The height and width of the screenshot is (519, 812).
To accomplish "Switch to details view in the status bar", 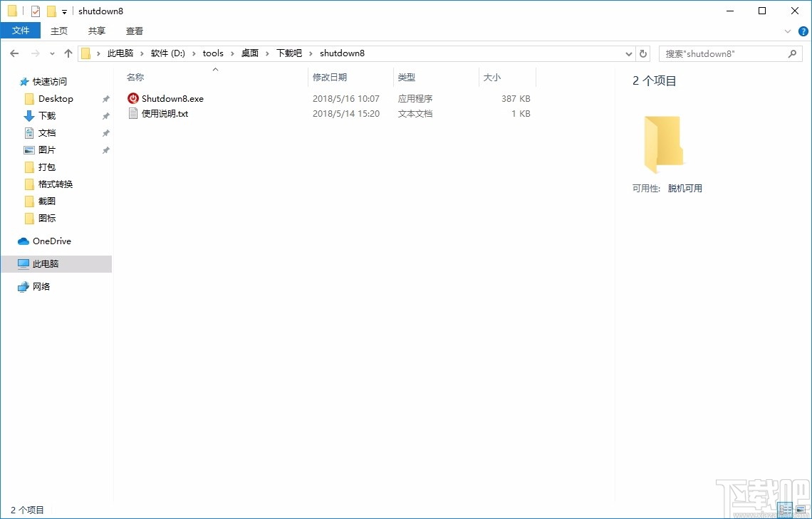I will coord(785,510).
